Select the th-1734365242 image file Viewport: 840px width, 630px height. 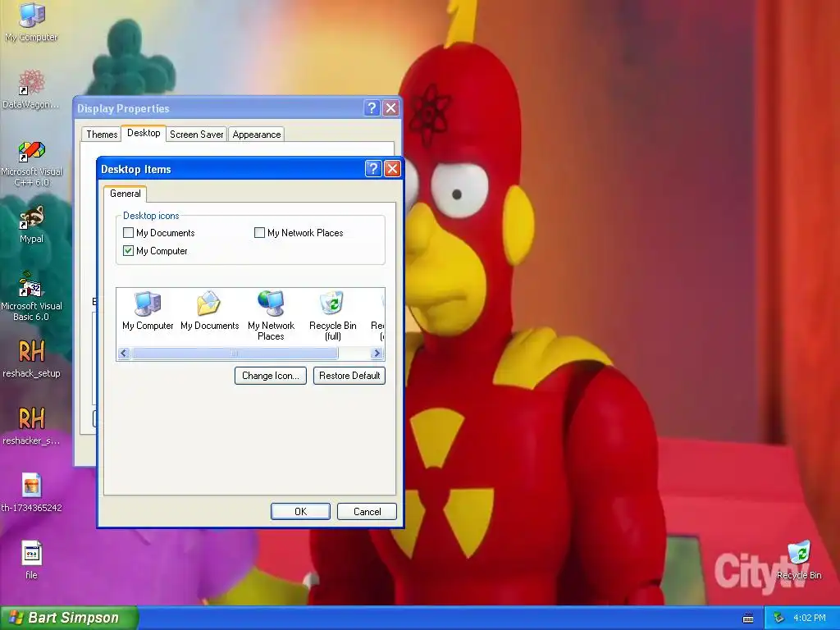(31, 492)
